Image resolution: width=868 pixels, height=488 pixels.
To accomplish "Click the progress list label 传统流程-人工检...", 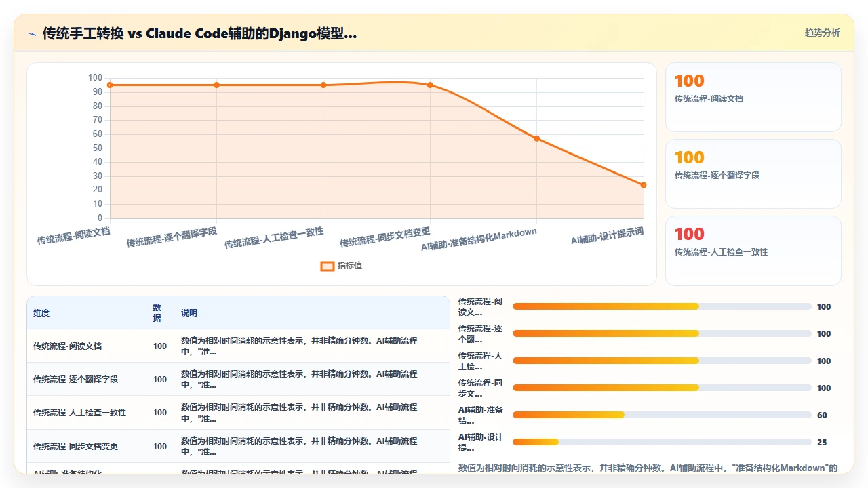I will tap(481, 361).
